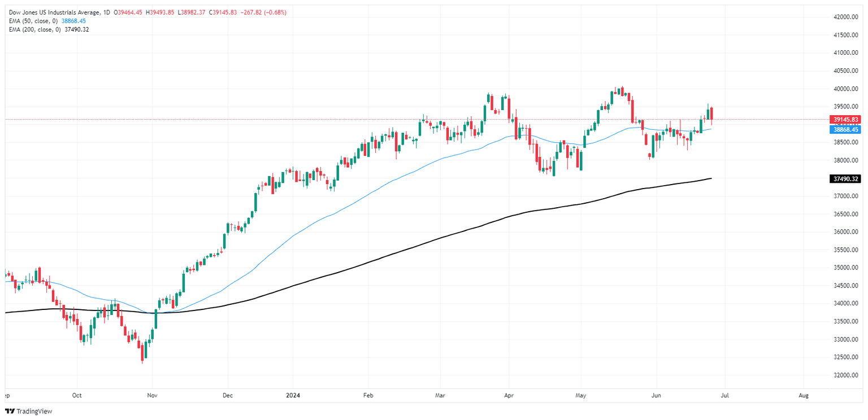Click the EMA 200 value 37490.32 in legend
868x420 pixels.
tap(76, 29)
